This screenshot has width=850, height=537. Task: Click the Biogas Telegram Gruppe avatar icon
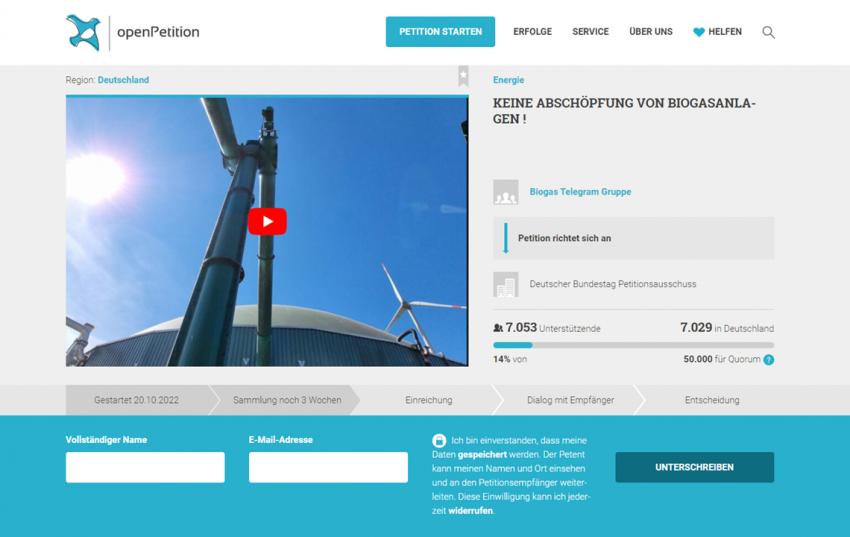[x=506, y=192]
